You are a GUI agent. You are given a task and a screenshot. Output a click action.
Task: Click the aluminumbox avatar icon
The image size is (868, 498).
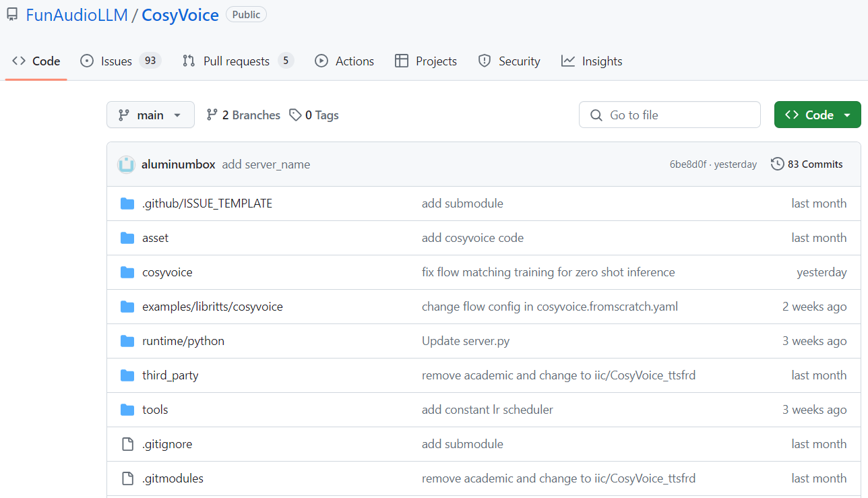126,164
